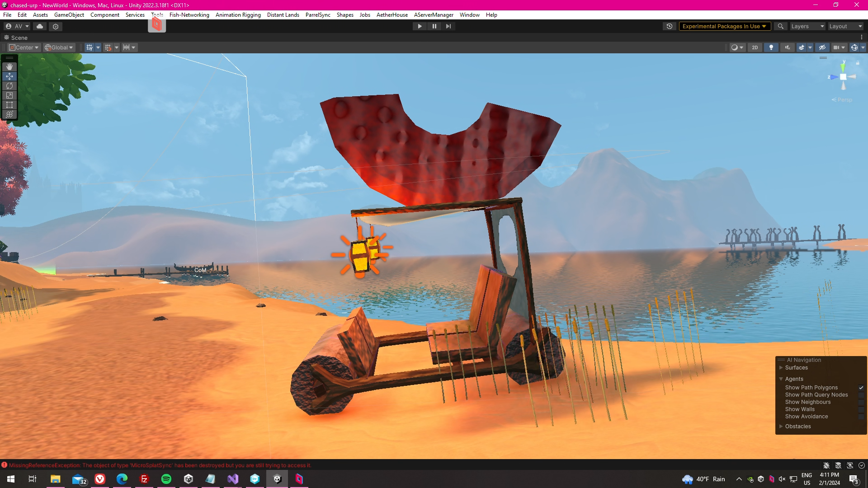The height and width of the screenshot is (488, 868).
Task: Open the Layers dropdown
Action: tap(807, 26)
